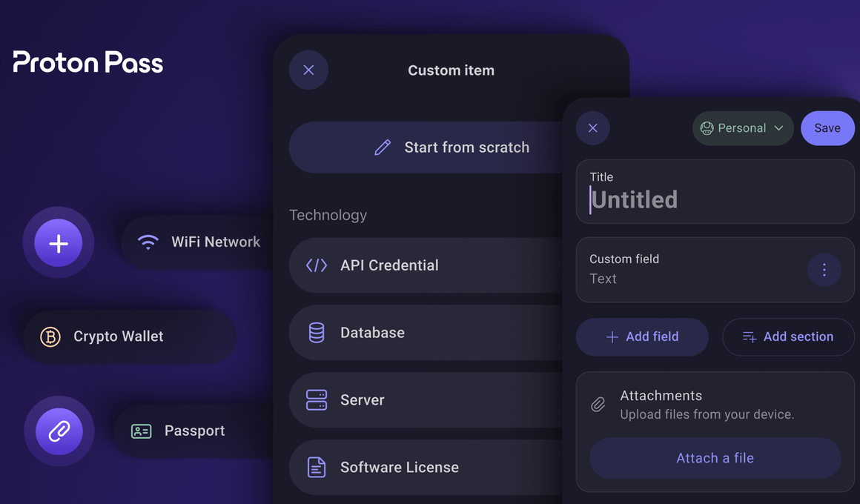Choose the Database template
The image size is (860, 504).
click(x=426, y=333)
